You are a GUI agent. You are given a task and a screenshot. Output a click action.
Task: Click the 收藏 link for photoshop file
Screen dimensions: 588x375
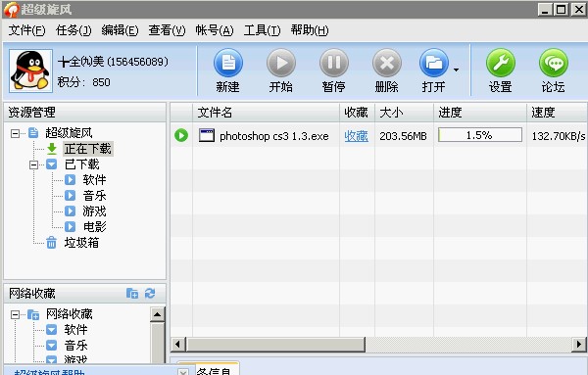(356, 136)
